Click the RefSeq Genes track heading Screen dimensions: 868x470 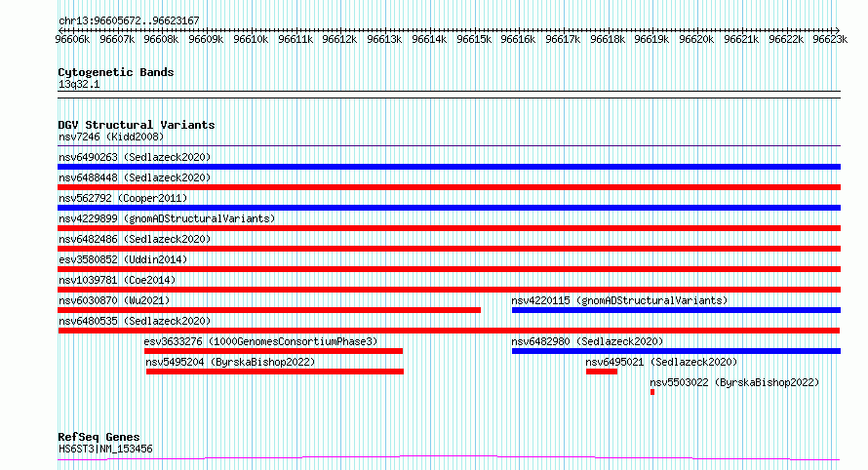99,438
